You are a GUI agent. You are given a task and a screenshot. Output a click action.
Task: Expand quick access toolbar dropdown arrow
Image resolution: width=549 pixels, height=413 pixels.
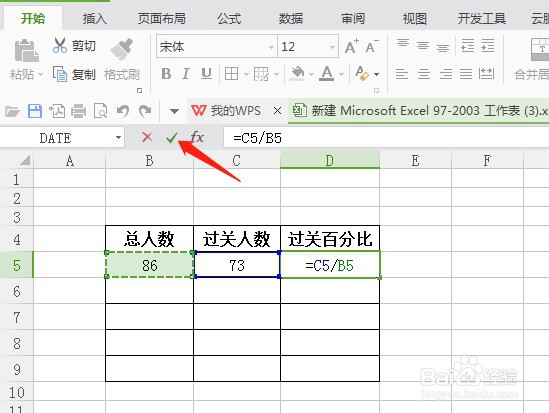coord(174,112)
